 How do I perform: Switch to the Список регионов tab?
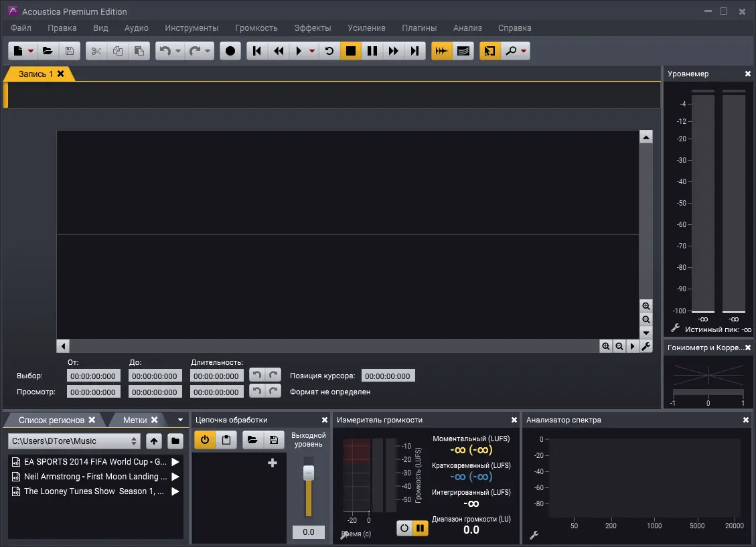click(x=51, y=420)
